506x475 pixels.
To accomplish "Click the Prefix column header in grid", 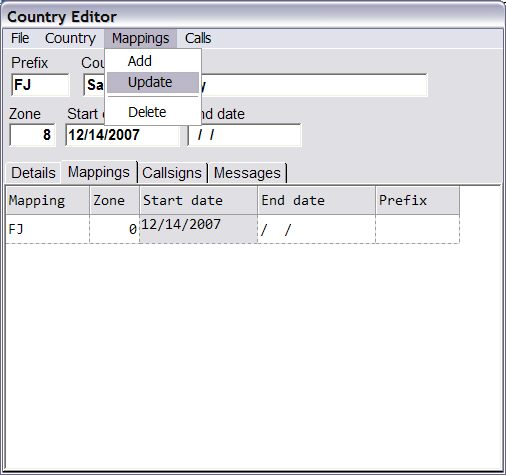I will click(418, 200).
